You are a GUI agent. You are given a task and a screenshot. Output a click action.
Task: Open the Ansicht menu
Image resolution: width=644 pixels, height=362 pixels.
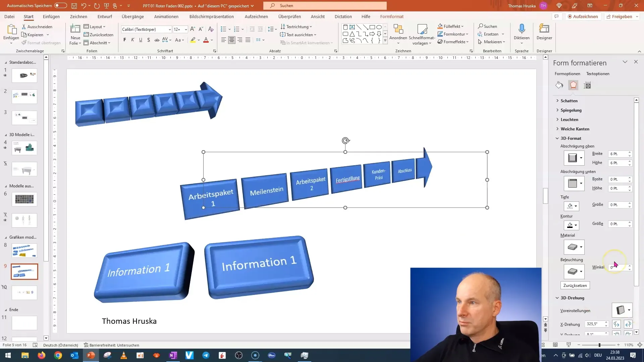(x=318, y=16)
